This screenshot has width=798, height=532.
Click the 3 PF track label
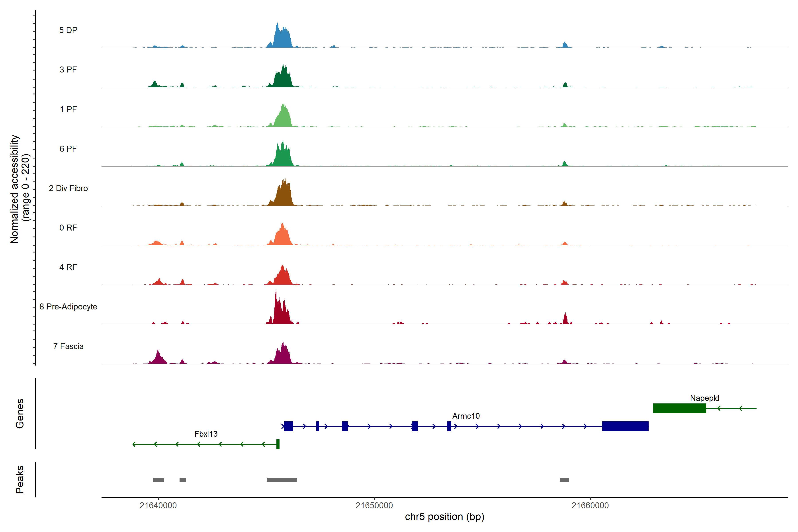68,70
